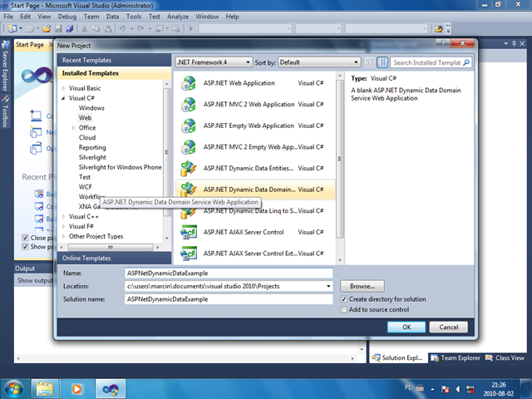Click the Start Debugging play icon
532x399 pixels.
coord(190,29)
